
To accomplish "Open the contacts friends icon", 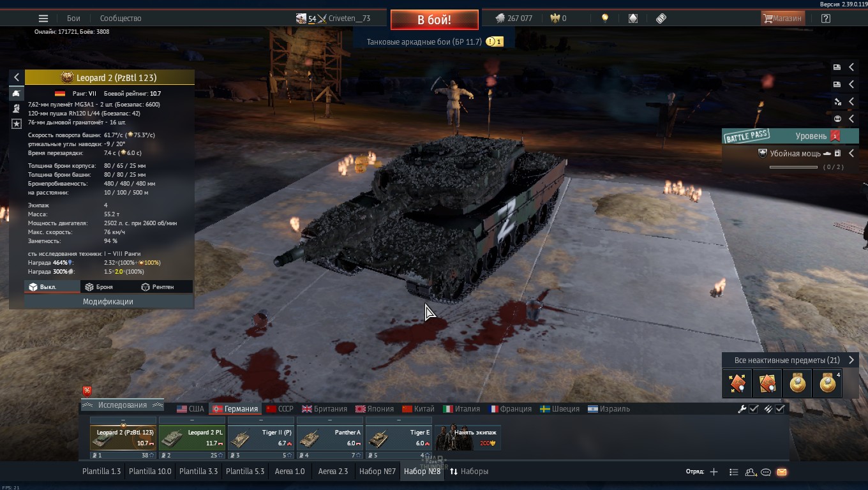I will (751, 472).
